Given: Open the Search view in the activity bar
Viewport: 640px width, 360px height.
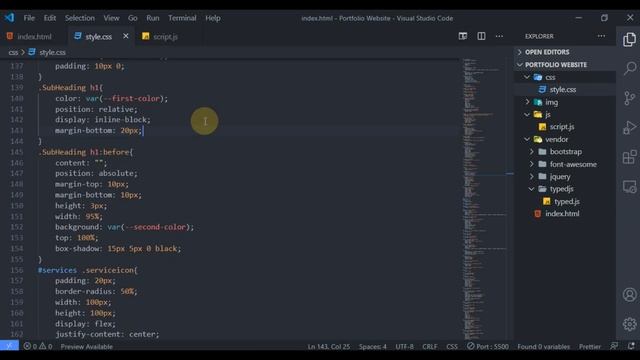Looking at the screenshot, I should [x=629, y=68].
